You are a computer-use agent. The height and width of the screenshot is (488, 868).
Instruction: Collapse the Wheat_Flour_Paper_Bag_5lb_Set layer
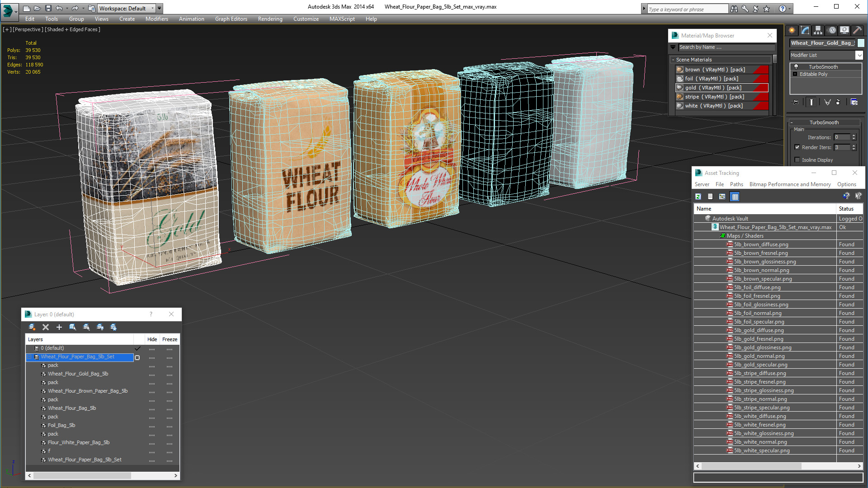coord(29,357)
